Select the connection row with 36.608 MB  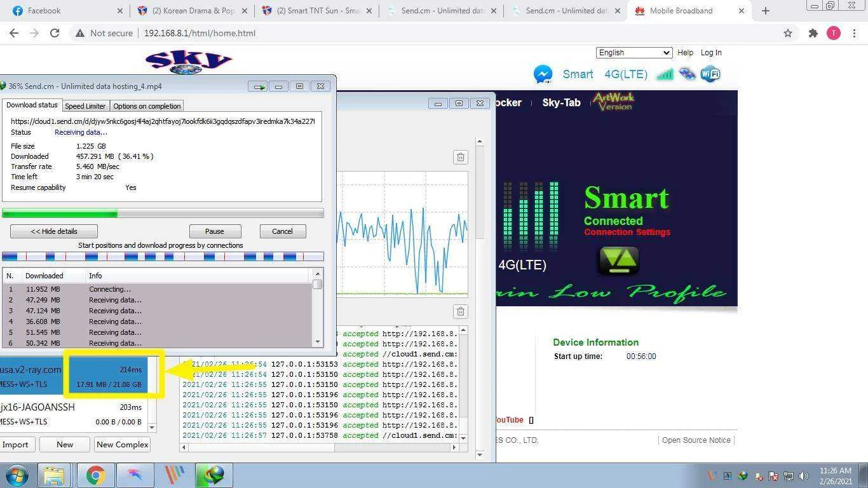click(158, 322)
